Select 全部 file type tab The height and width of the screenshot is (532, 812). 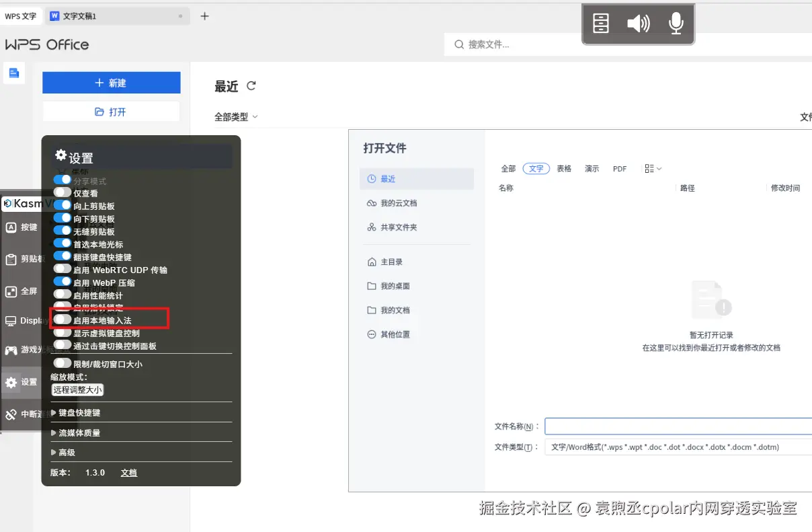pyautogui.click(x=508, y=169)
